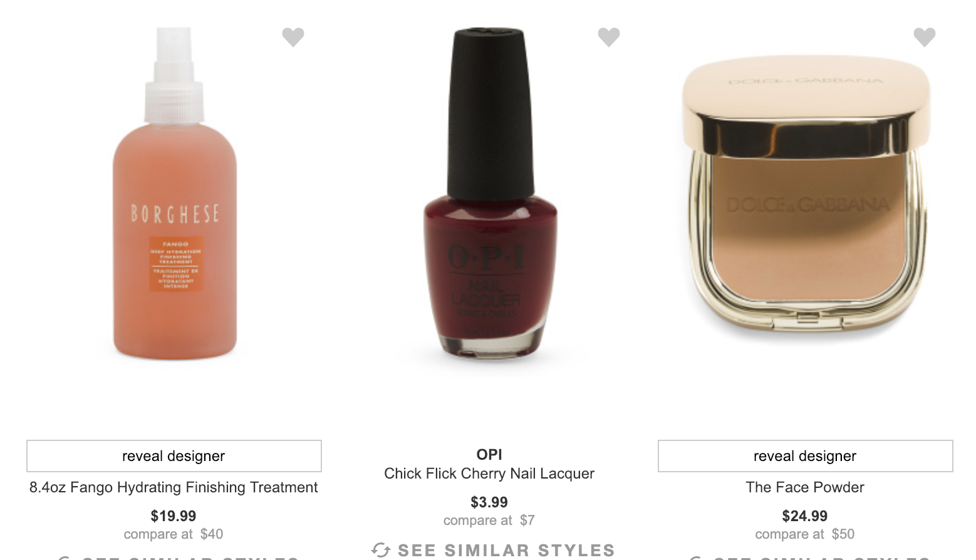Open the gold powder compact product image
The height and width of the screenshot is (560, 976).
[806, 194]
